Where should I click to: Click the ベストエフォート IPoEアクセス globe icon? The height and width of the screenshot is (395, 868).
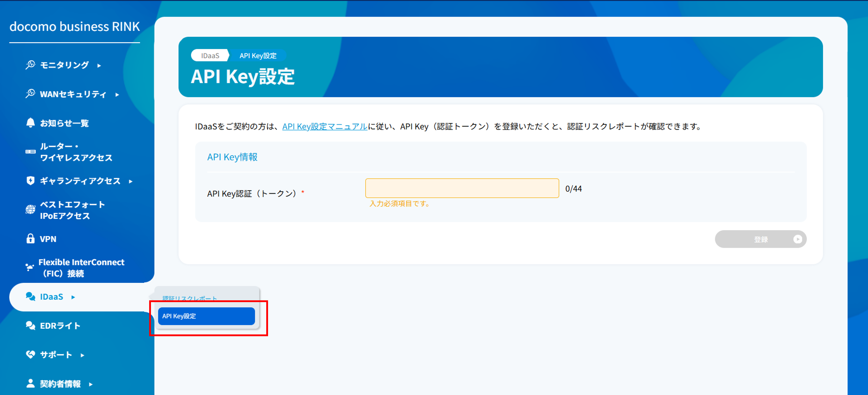(31, 210)
